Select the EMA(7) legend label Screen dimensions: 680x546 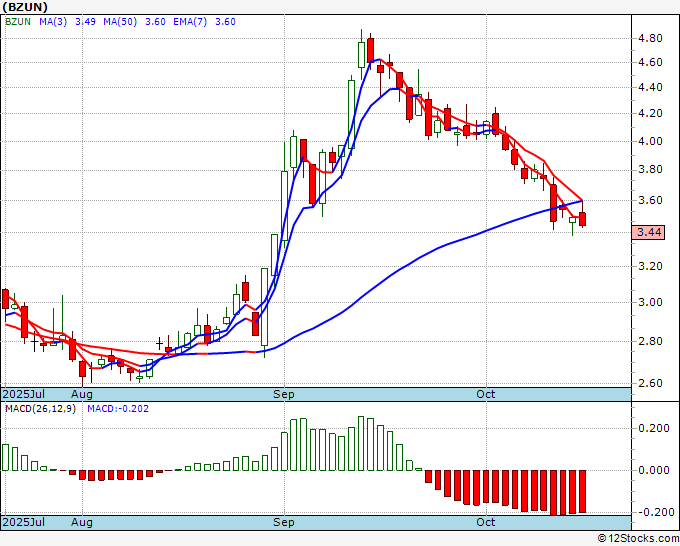click(x=190, y=22)
